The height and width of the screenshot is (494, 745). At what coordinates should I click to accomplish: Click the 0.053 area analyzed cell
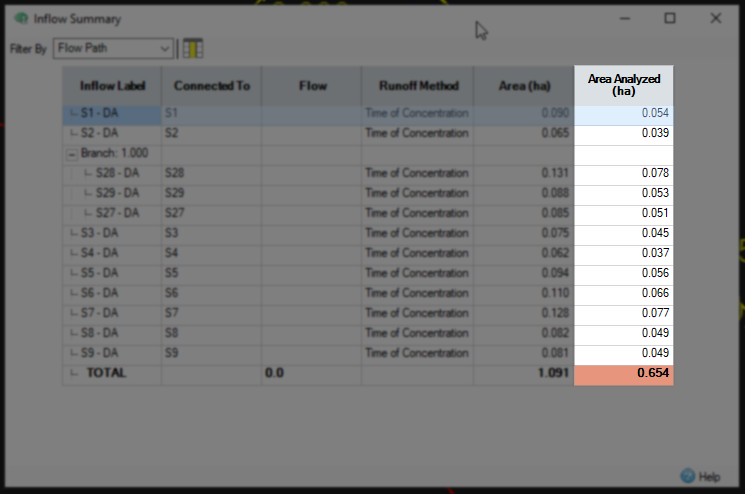point(624,193)
